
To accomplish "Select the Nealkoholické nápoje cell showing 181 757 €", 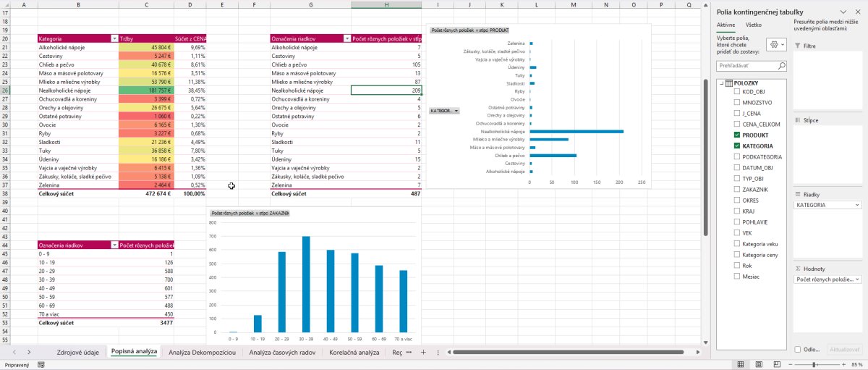I will 146,91.
